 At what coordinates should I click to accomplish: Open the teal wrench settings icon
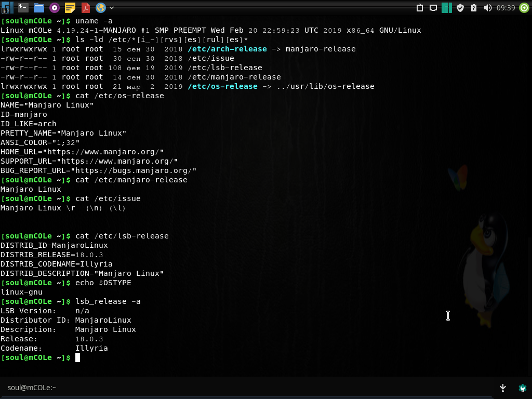click(523, 388)
